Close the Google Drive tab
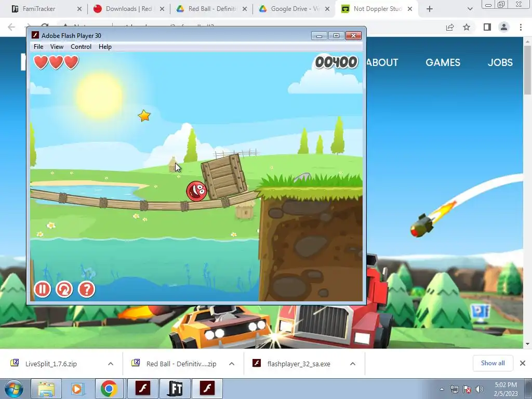Screen dimensions: 532x399 tap(327, 9)
